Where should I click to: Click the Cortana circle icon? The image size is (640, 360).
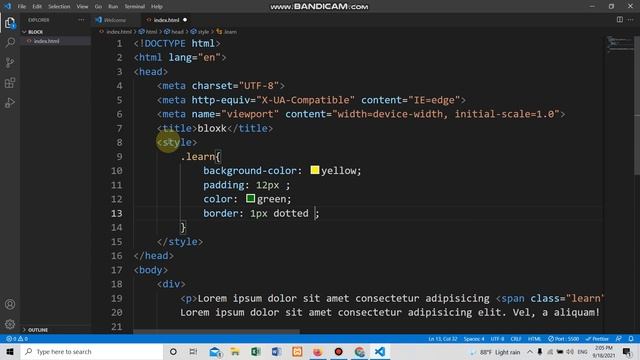173,352
